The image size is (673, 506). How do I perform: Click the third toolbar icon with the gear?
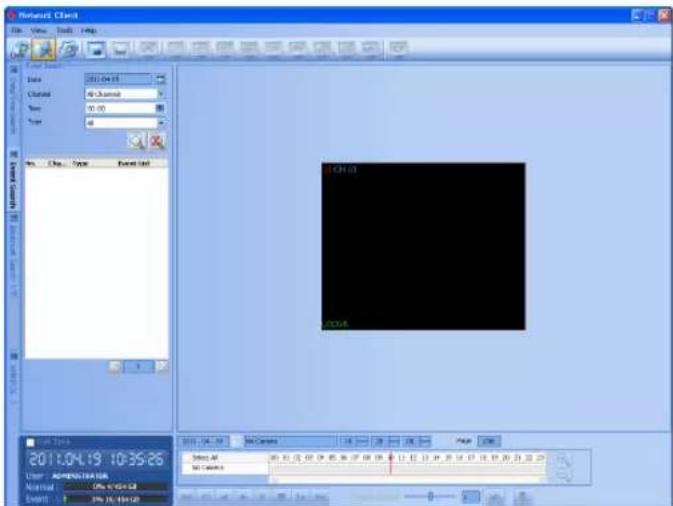click(68, 49)
